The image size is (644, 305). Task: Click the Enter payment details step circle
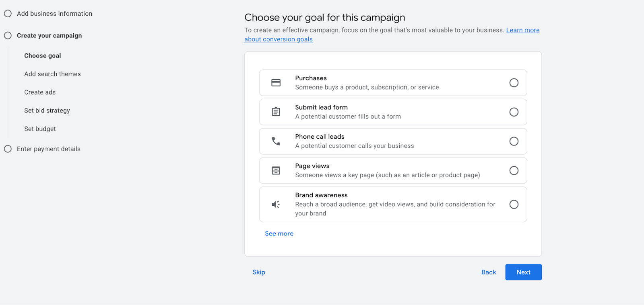coord(8,149)
